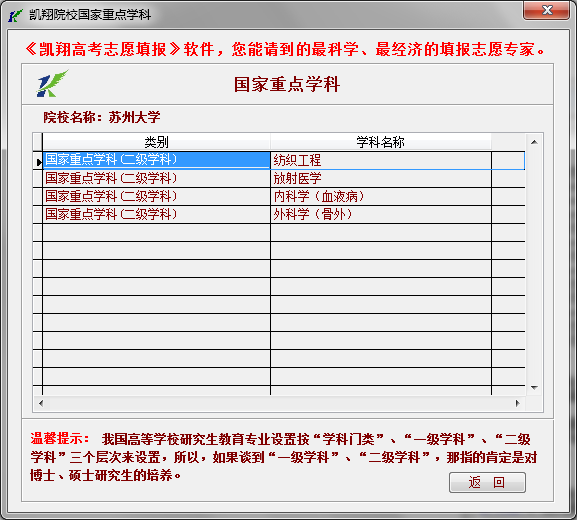Click the row selector arrow for 纺织工程
Screen dimensions: 577x520
[x=38, y=161]
